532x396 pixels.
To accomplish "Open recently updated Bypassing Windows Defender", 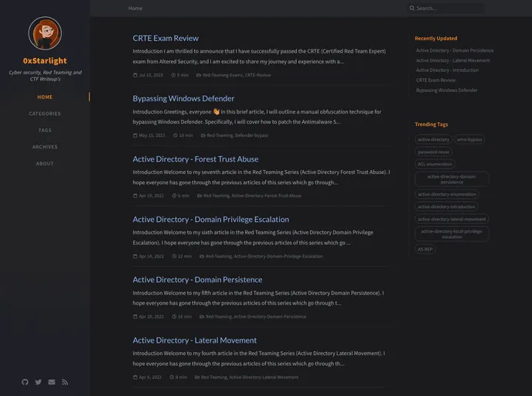I will (446, 90).
